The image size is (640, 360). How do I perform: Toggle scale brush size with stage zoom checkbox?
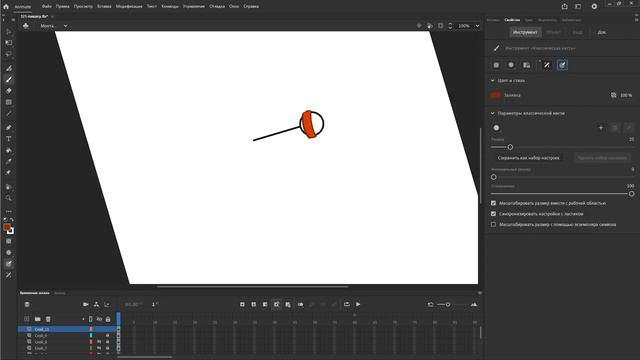493,203
